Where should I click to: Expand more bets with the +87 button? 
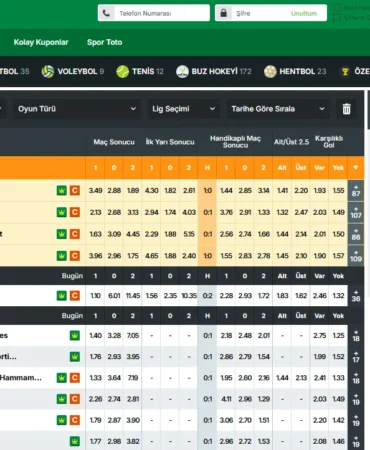pyautogui.click(x=356, y=191)
